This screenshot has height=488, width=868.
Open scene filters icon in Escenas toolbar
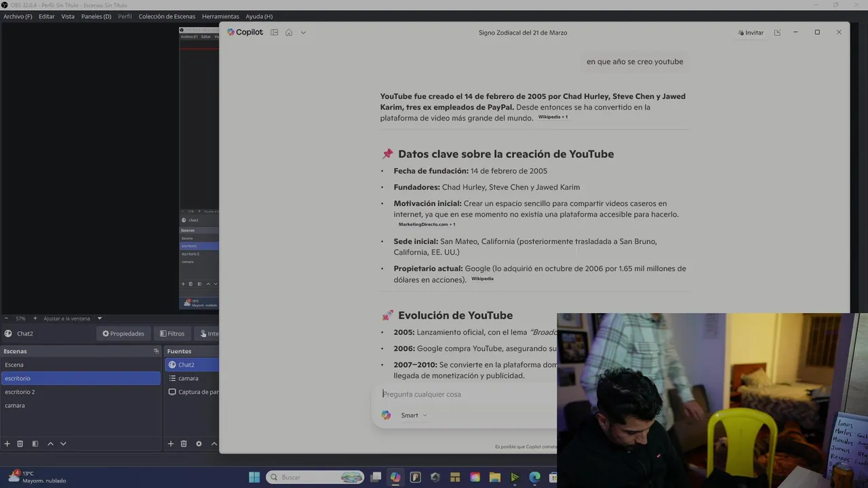point(35,444)
